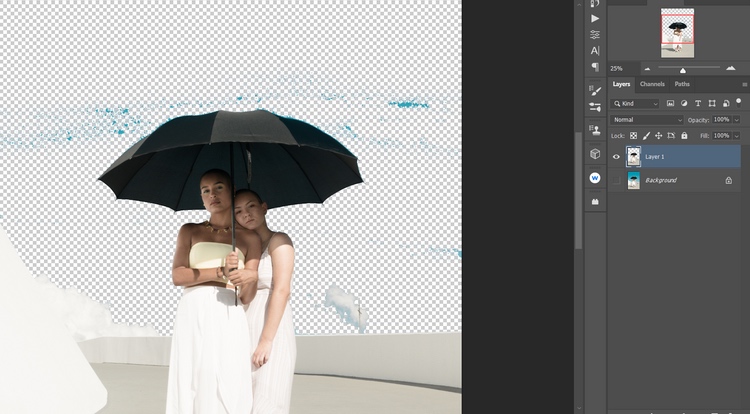Open the Normal blend mode dropdown
This screenshot has width=750, height=414.
pyautogui.click(x=647, y=120)
